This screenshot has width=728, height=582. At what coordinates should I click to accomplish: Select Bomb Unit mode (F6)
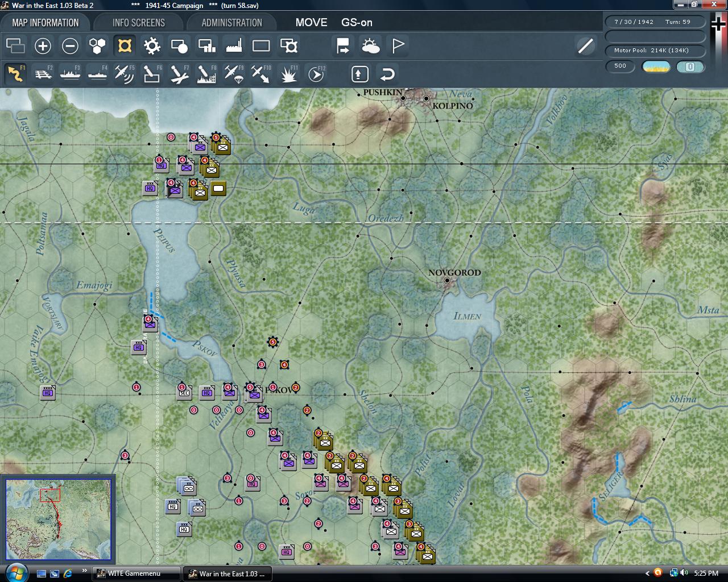pyautogui.click(x=152, y=74)
